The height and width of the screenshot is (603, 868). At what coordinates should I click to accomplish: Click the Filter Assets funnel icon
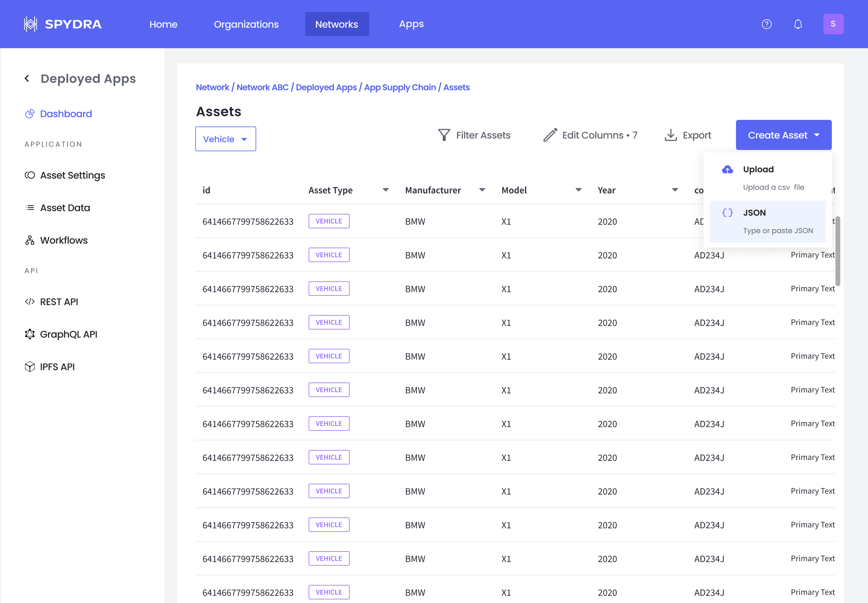(x=444, y=135)
